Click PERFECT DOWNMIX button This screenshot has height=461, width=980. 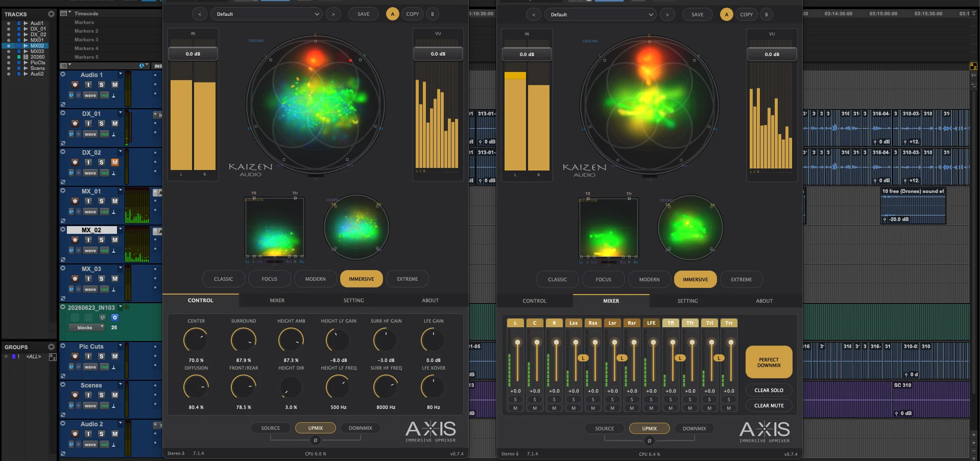(769, 362)
